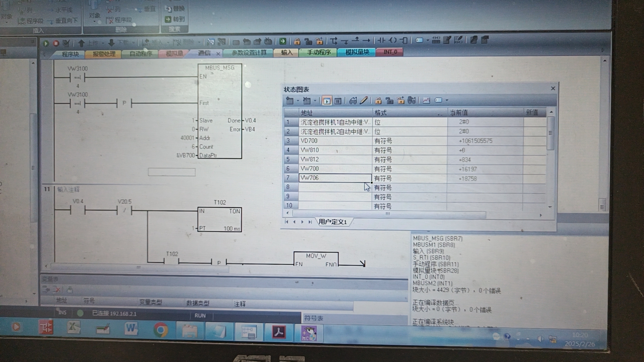Click the insert contact icon in main toolbar
Screen dimensions: 644x362
[x=381, y=41]
